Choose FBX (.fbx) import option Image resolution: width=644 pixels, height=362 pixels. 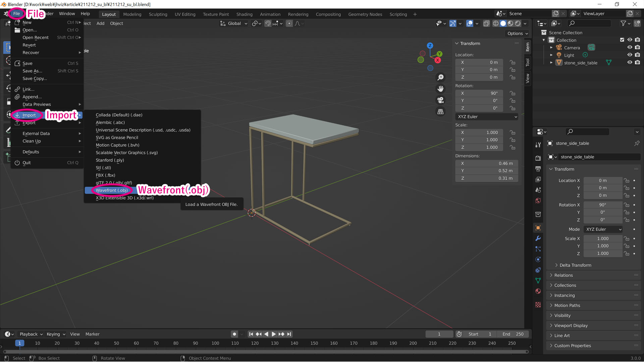pyautogui.click(x=105, y=175)
